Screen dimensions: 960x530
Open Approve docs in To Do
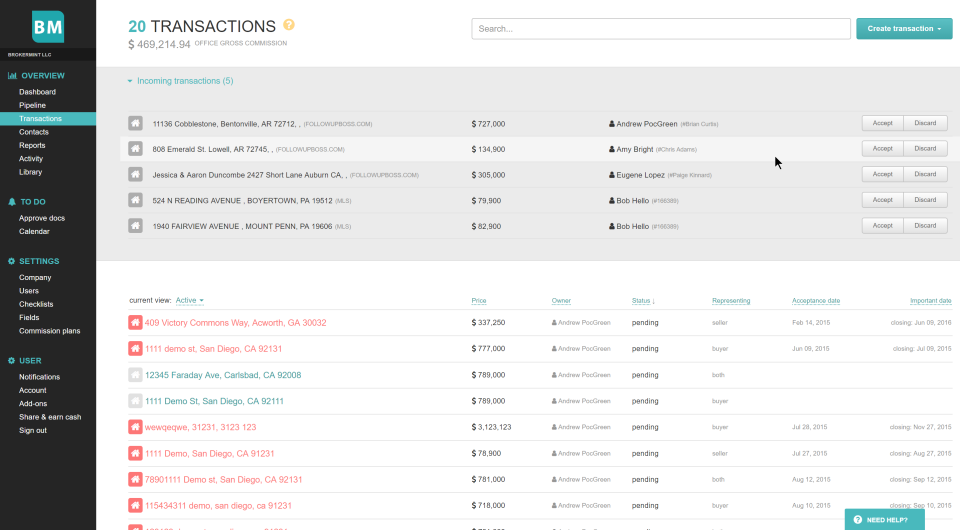42,218
